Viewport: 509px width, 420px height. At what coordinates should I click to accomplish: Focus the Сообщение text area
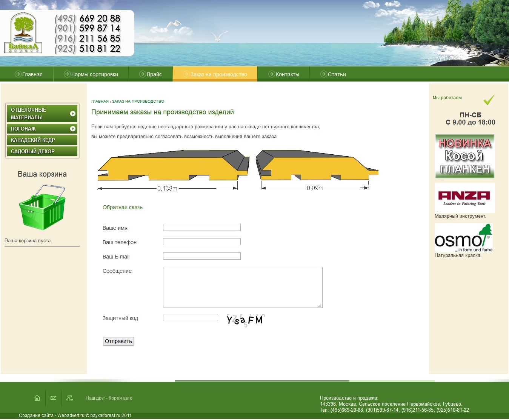(x=242, y=287)
